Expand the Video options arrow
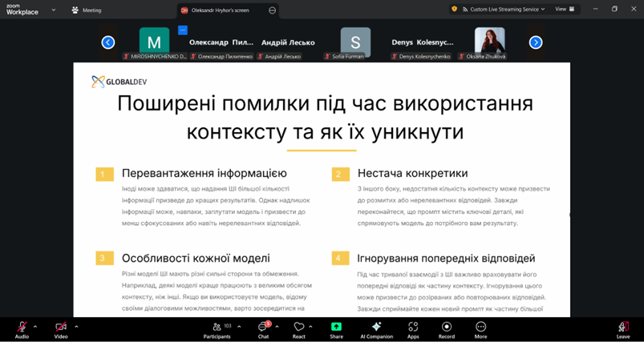The image size is (644, 342). [76, 326]
